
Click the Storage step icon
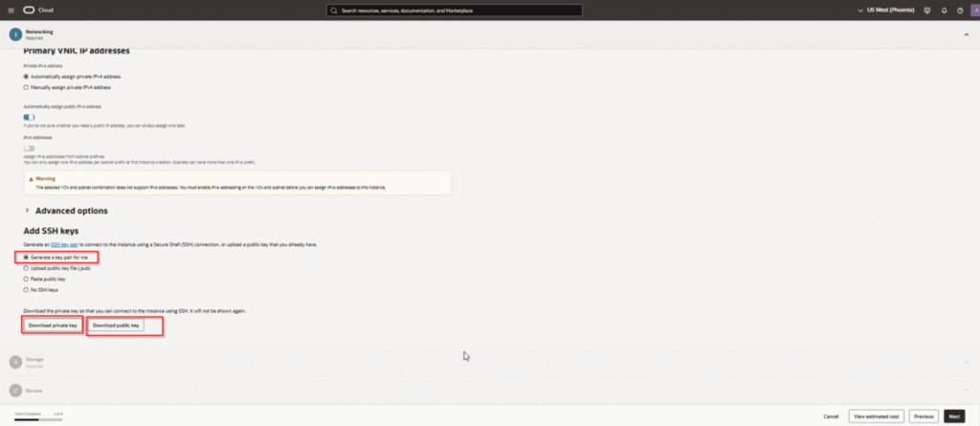pos(14,361)
